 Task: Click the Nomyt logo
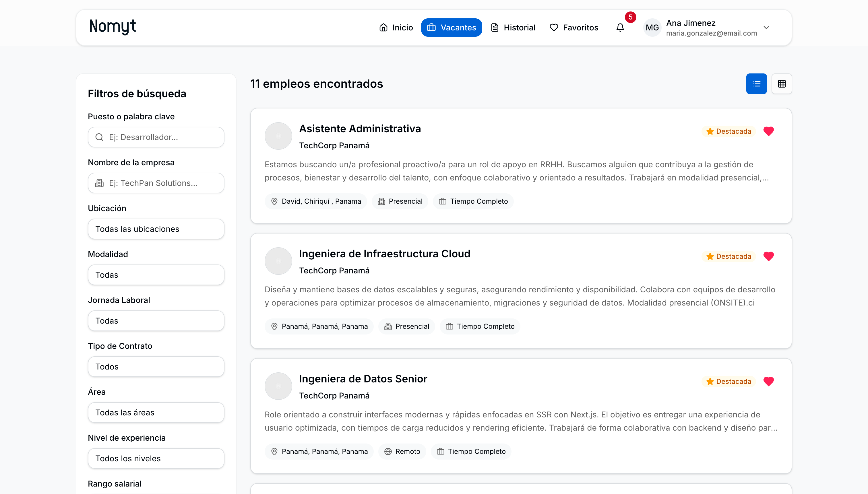pyautogui.click(x=112, y=26)
